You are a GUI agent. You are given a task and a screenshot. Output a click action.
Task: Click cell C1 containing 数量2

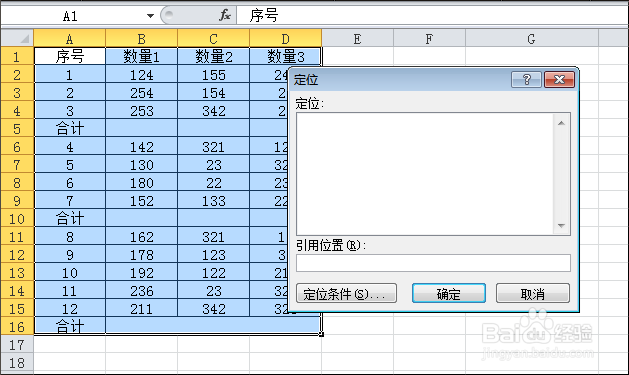coord(213,56)
